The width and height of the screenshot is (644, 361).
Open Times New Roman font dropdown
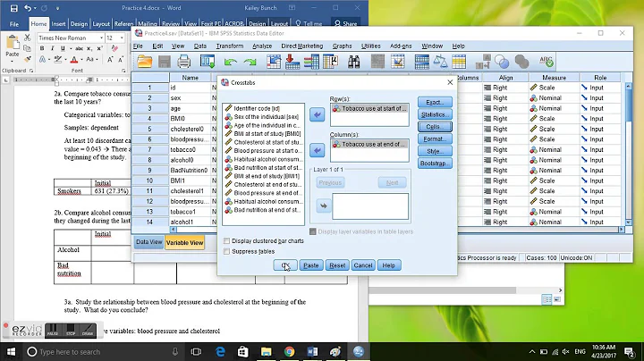pos(101,38)
